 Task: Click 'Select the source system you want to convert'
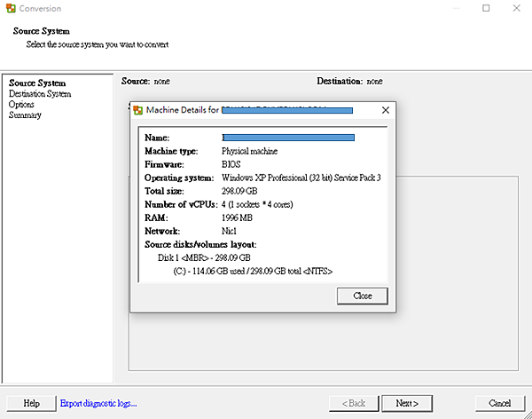(x=98, y=44)
